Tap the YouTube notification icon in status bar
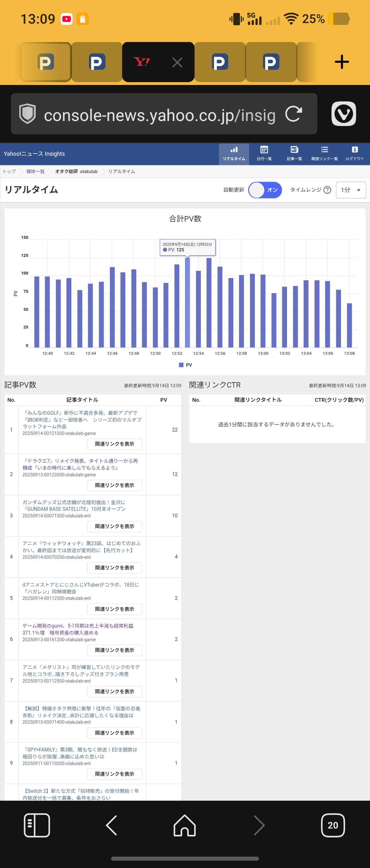Screen dimensions: 370x868 pyautogui.click(x=67, y=19)
